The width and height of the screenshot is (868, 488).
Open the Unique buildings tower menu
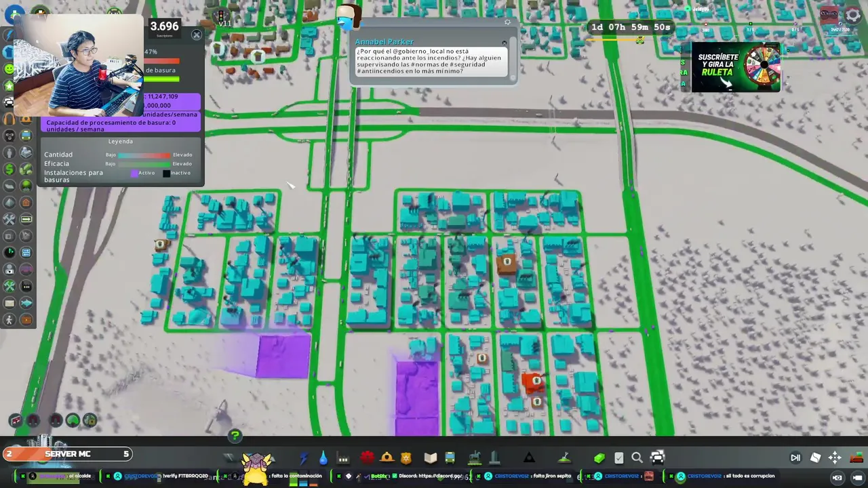click(494, 458)
